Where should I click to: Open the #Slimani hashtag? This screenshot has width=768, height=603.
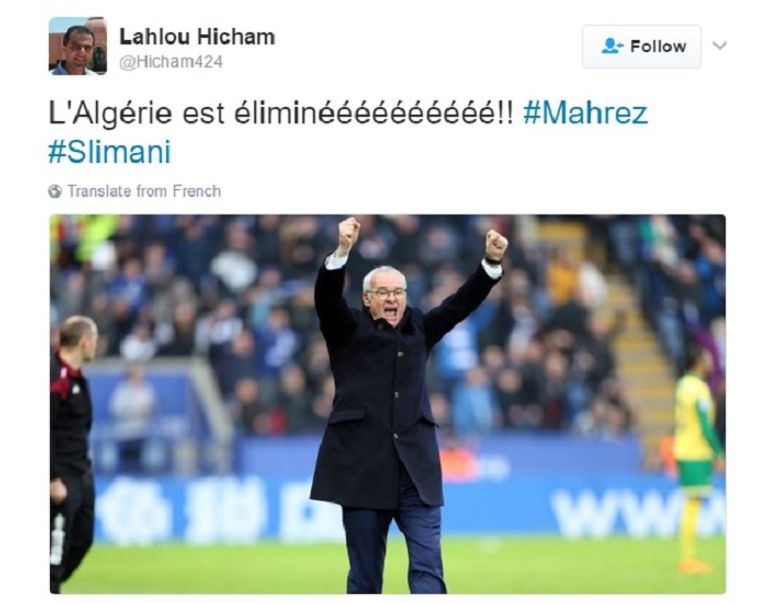(x=110, y=151)
